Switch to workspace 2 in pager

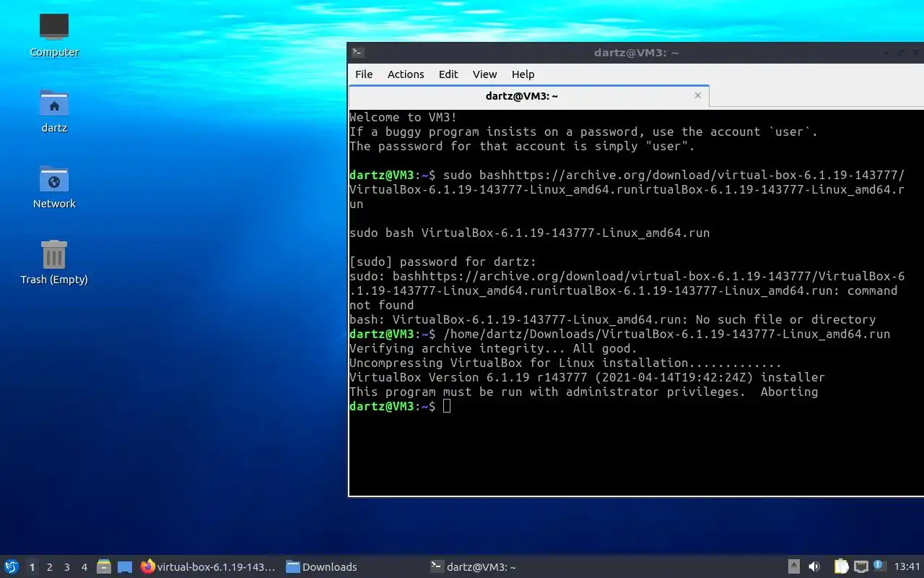49,567
